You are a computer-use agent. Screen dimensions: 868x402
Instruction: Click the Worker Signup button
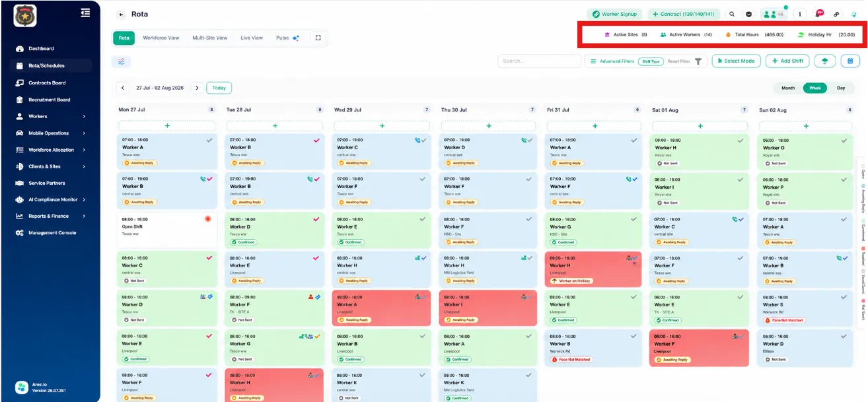point(614,14)
